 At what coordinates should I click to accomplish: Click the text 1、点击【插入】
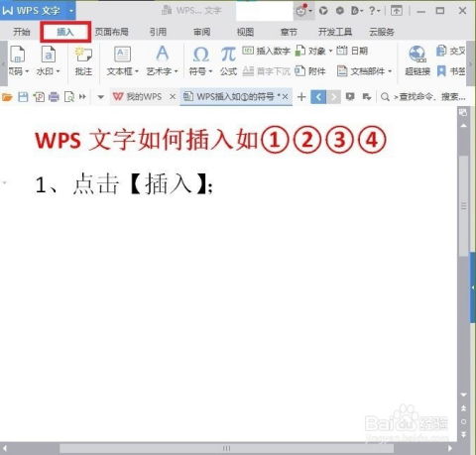click(x=124, y=184)
